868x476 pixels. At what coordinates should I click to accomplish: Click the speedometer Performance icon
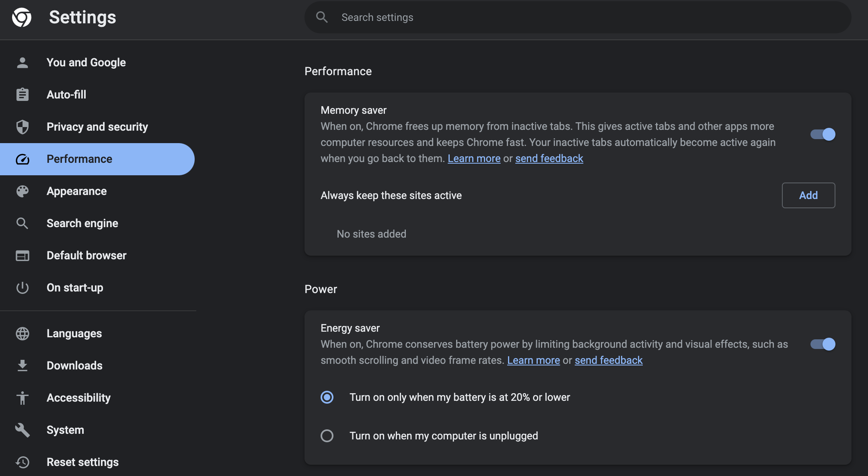23,159
